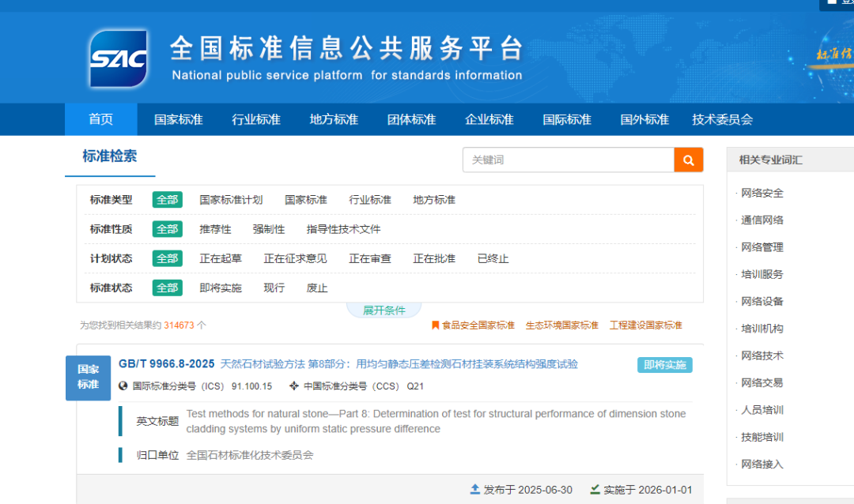Click the SAC logo

pos(119,58)
